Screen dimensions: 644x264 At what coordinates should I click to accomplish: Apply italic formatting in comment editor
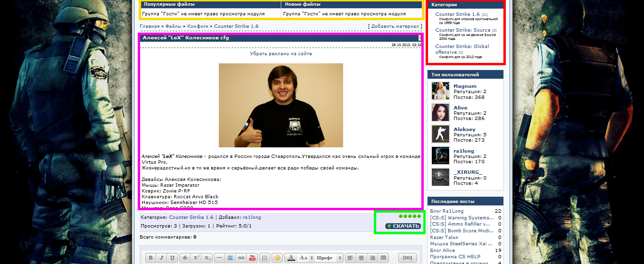[x=162, y=258]
